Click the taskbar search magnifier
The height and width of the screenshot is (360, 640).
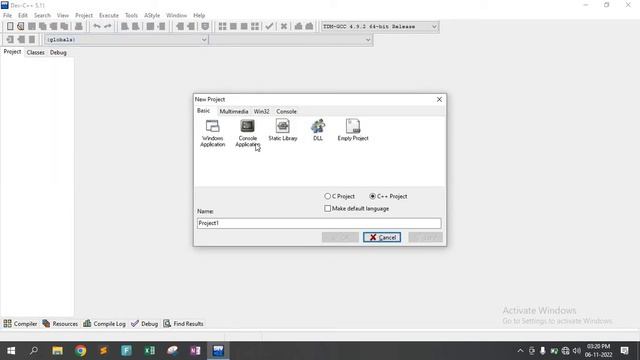tap(34, 351)
